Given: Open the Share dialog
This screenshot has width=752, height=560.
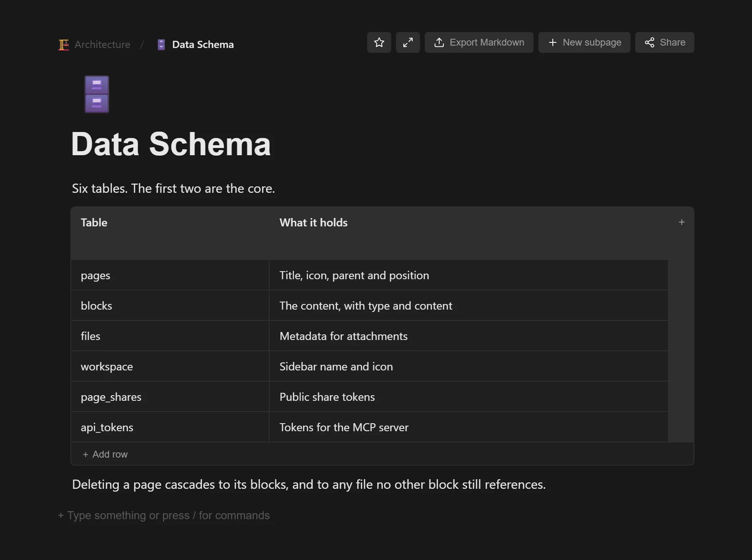Looking at the screenshot, I should coord(664,42).
